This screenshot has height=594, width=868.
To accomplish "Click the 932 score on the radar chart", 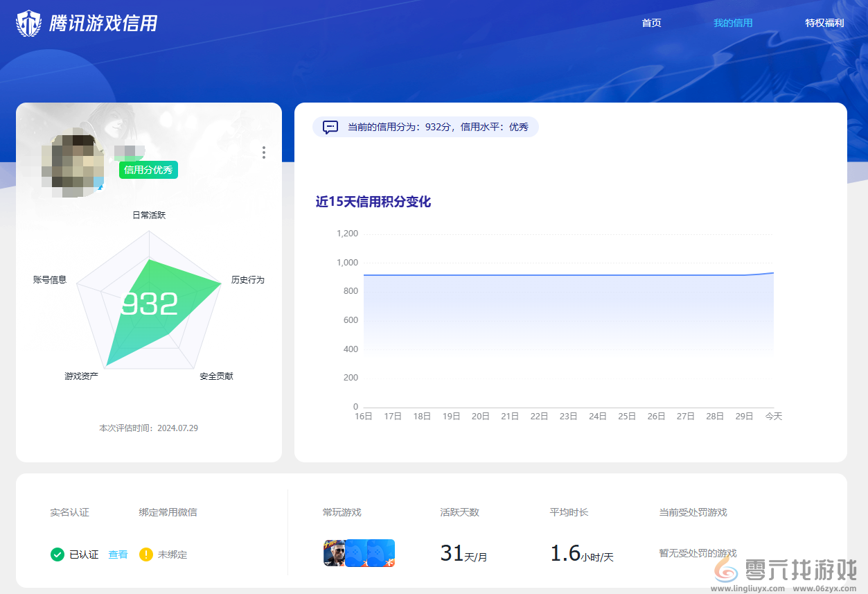I will 150,303.
